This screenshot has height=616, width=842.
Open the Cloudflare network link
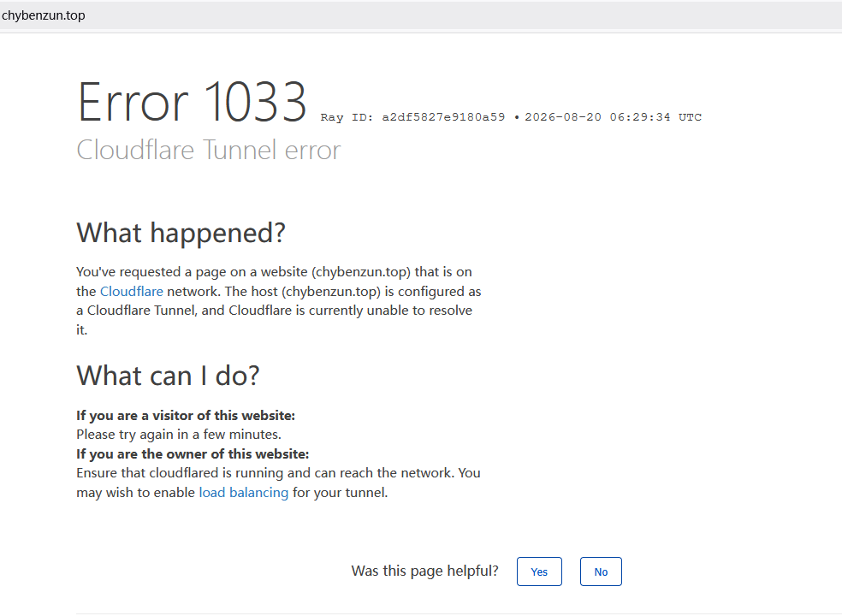[x=132, y=292]
